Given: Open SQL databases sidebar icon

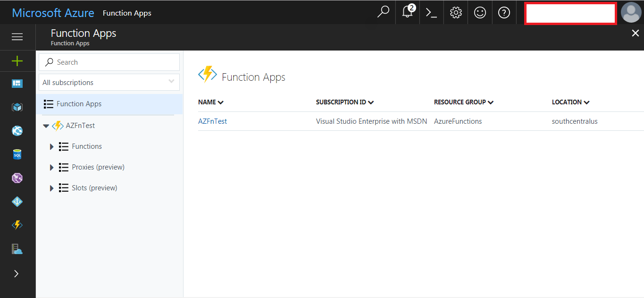Looking at the screenshot, I should tap(17, 154).
